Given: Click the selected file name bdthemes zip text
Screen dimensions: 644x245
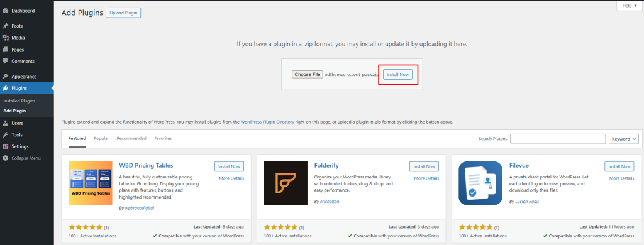Looking at the screenshot, I should tap(351, 75).
